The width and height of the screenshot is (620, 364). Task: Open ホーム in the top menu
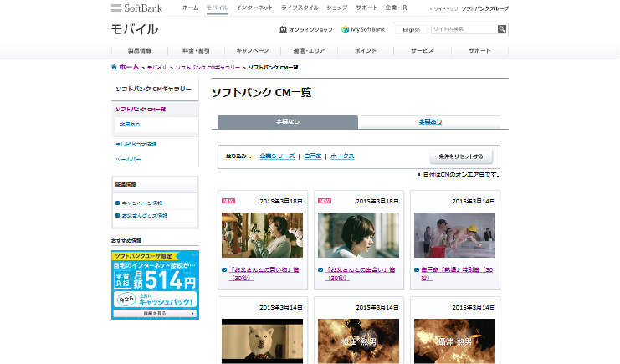click(x=190, y=8)
